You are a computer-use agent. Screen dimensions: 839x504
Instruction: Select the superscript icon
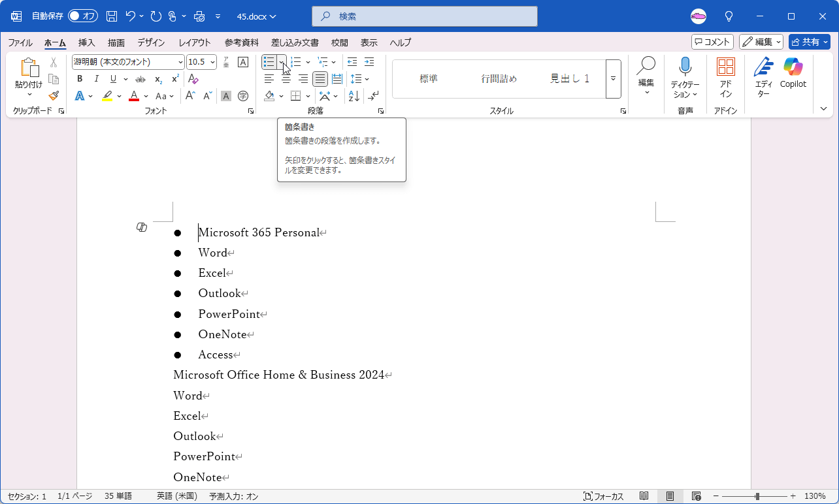pos(174,79)
